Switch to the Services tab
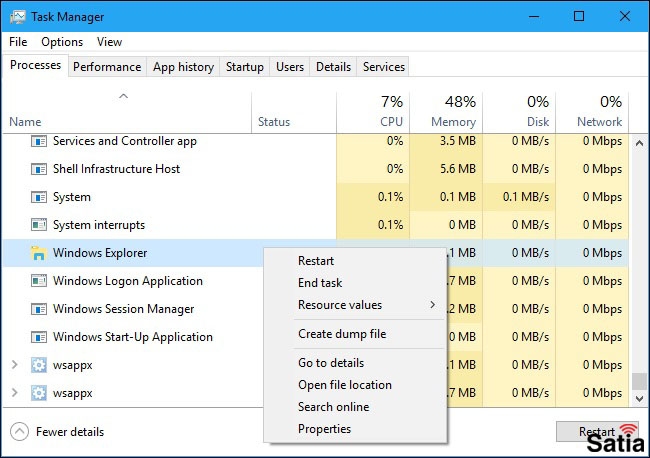 pos(384,67)
